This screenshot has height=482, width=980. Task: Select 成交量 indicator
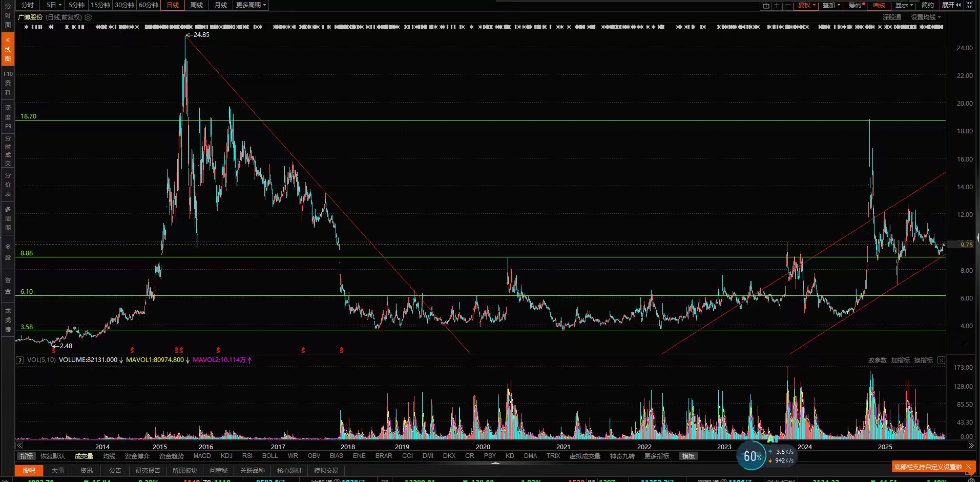(x=84, y=456)
